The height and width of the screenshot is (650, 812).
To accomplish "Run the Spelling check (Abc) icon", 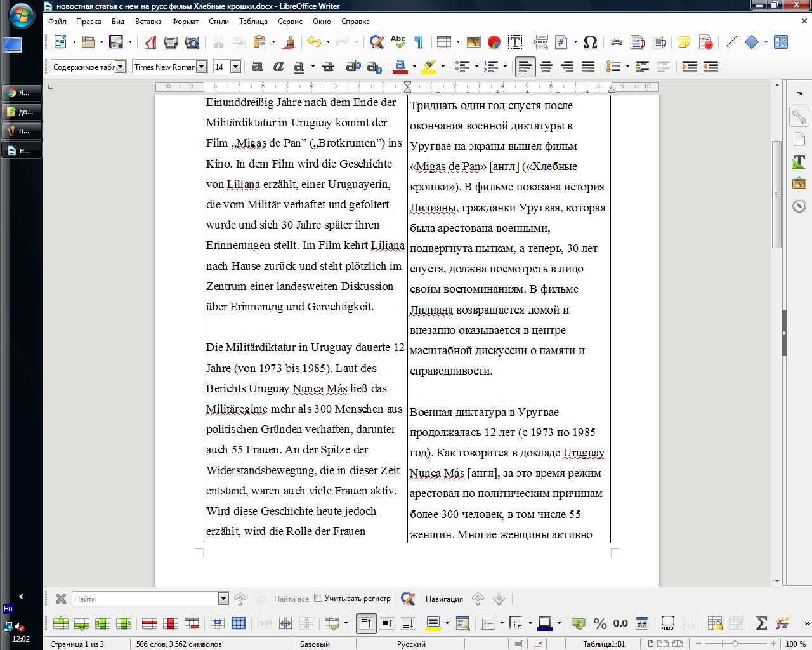I will pyautogui.click(x=398, y=42).
